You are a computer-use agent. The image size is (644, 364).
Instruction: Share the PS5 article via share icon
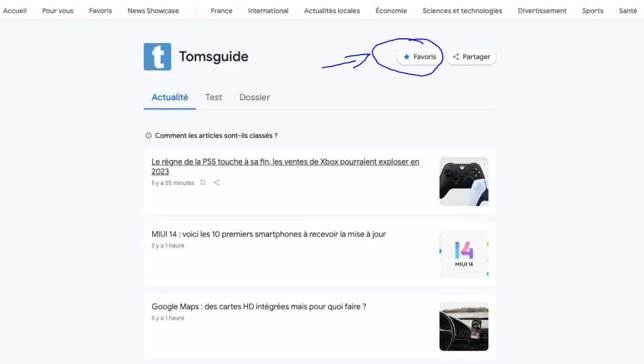click(x=216, y=182)
